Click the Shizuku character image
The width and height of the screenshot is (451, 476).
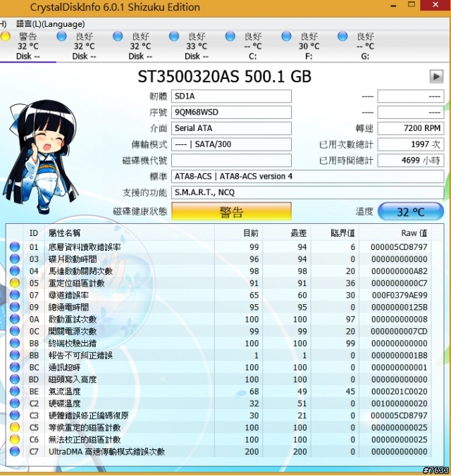point(41,156)
